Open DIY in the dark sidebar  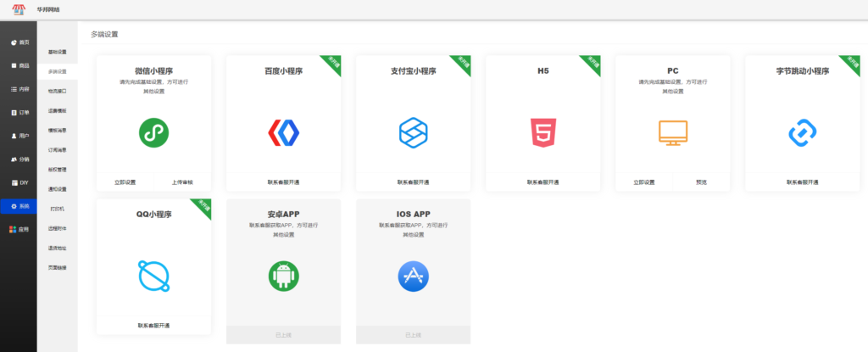click(19, 182)
